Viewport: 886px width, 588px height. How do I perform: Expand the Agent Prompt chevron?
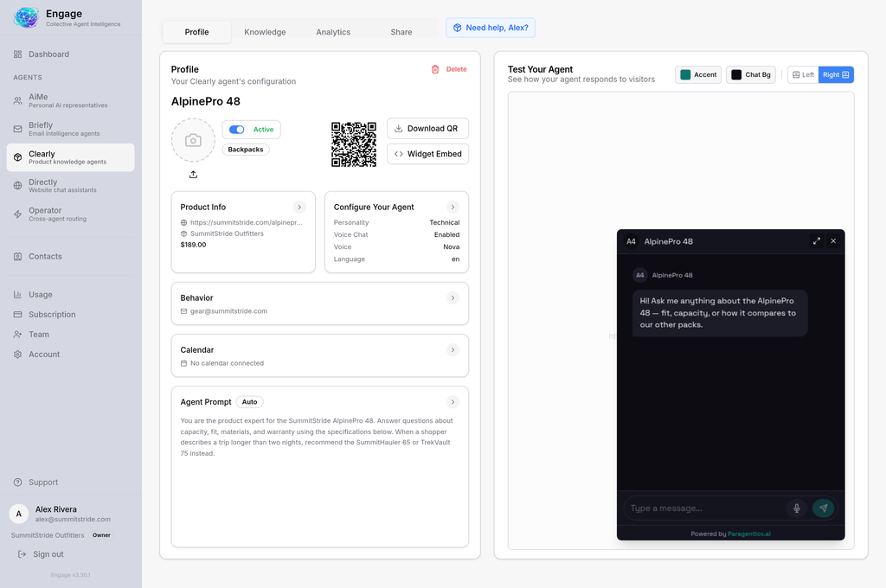453,402
